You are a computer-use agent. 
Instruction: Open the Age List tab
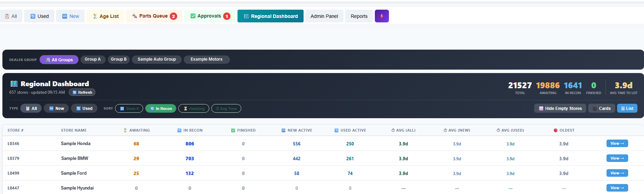(105, 16)
